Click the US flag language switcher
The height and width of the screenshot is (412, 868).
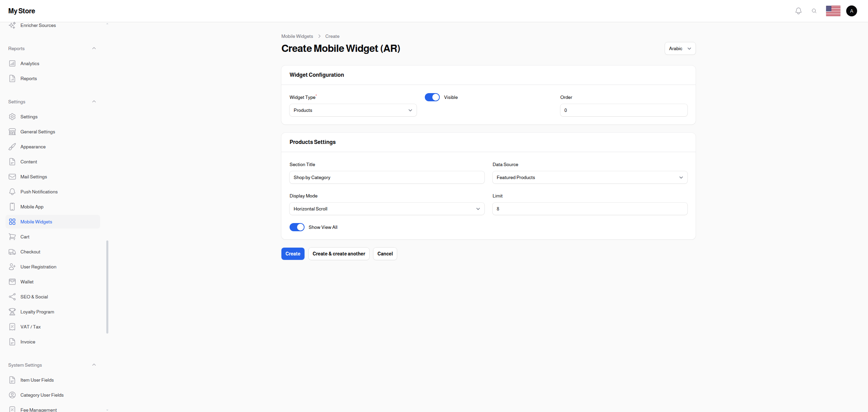(833, 11)
